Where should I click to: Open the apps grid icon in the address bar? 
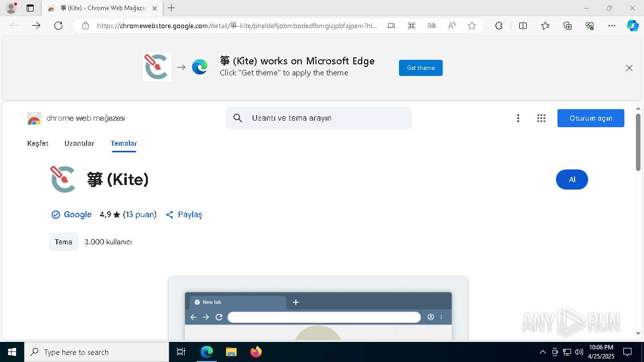(412, 26)
